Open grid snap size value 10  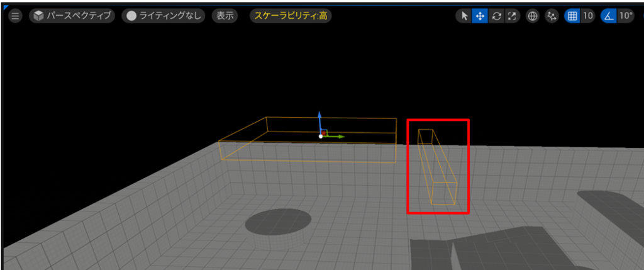pos(588,16)
